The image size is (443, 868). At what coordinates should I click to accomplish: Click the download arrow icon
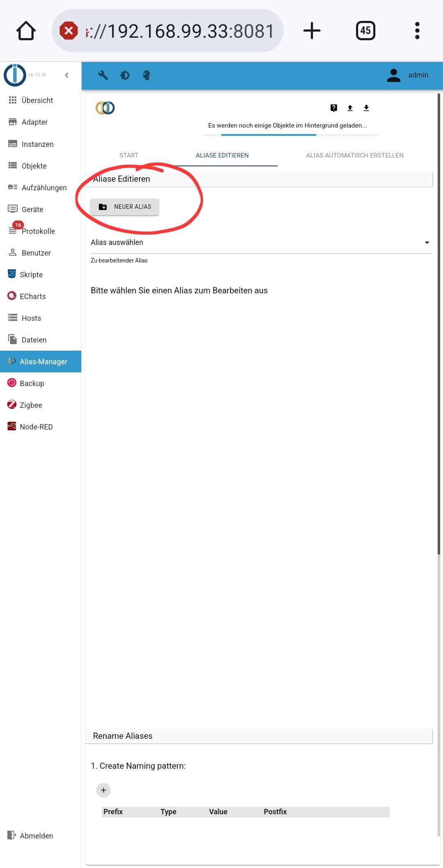[366, 108]
